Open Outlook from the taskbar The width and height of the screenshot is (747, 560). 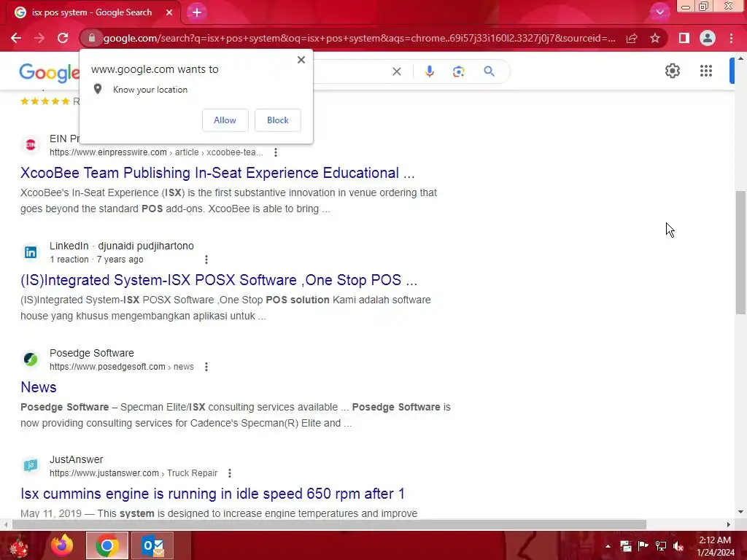(x=152, y=545)
